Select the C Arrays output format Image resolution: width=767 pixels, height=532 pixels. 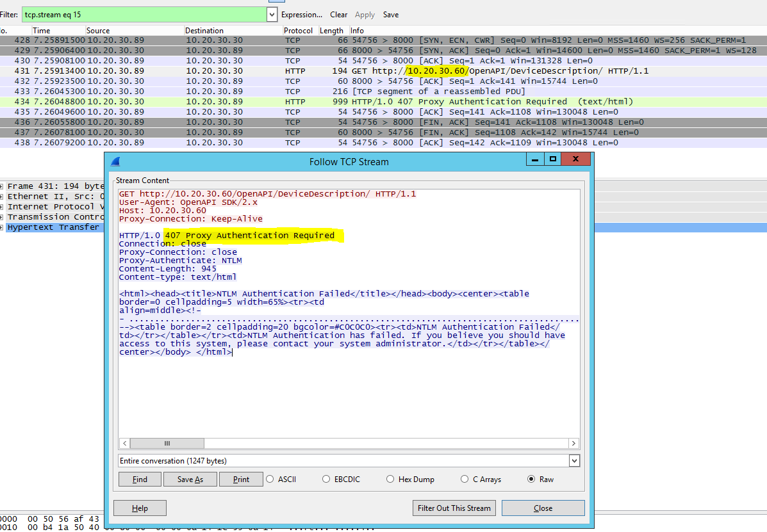(464, 479)
